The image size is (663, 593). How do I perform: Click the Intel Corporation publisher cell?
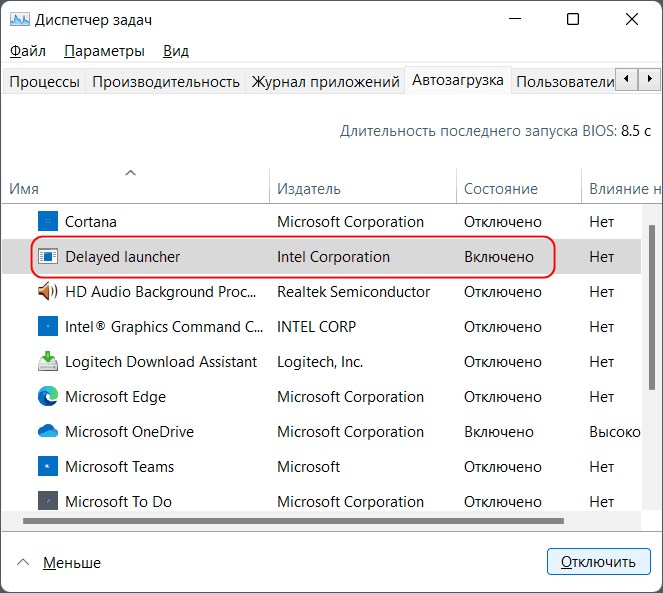tap(334, 257)
